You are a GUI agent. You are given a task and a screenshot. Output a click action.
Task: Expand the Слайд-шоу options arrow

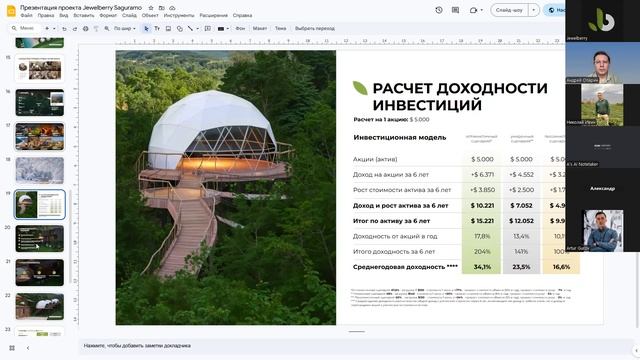tap(533, 10)
